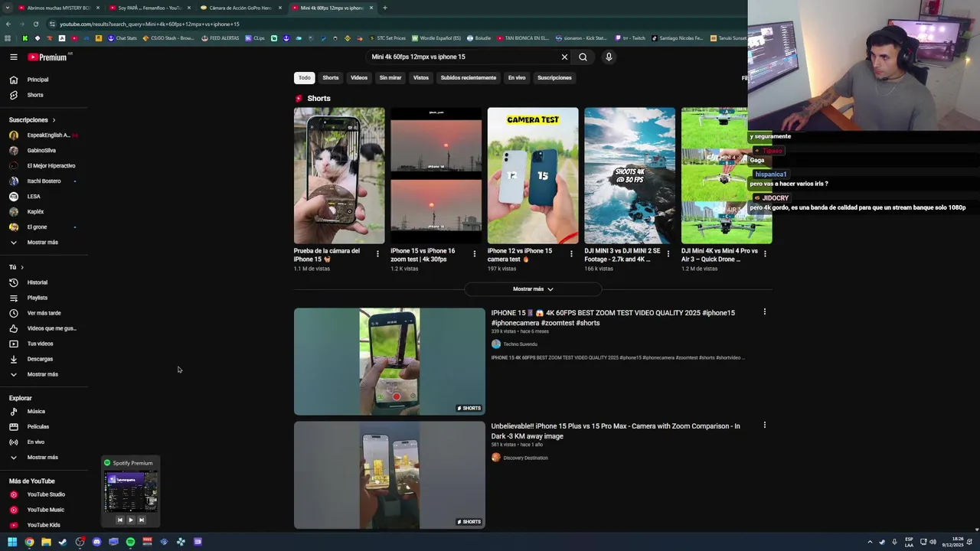Go to Principal in the sidebar
Viewport: 980px width, 551px height.
[x=38, y=80]
